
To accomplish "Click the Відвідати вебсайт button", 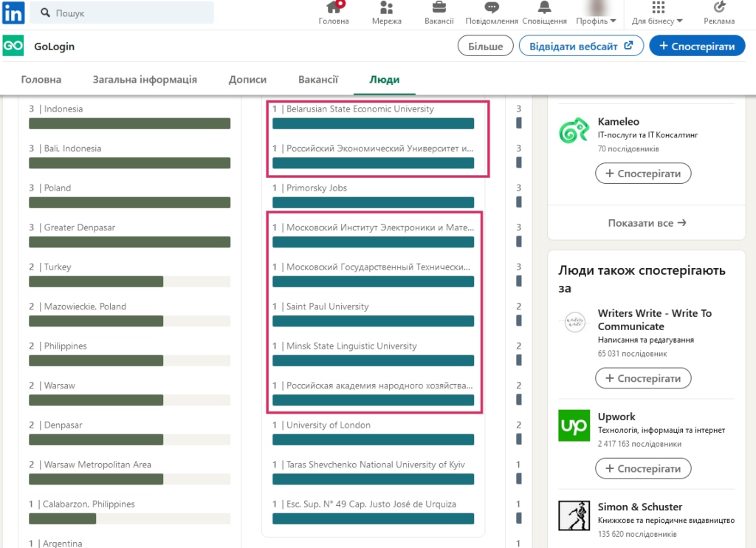I will click(581, 46).
